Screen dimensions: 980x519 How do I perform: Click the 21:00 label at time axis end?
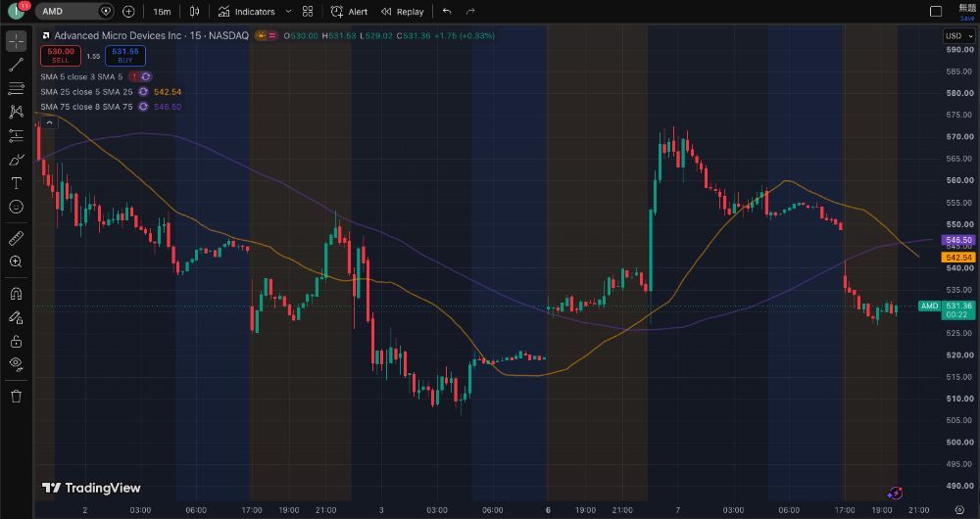[x=919, y=510]
